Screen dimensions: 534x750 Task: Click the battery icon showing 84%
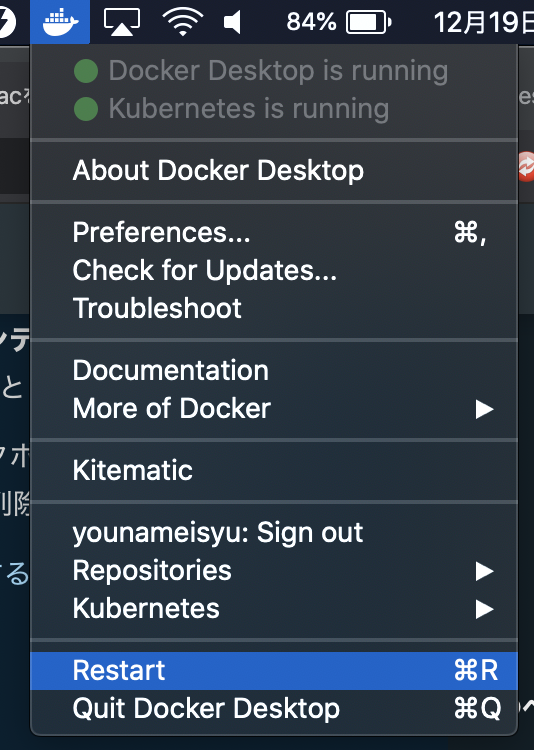click(368, 22)
